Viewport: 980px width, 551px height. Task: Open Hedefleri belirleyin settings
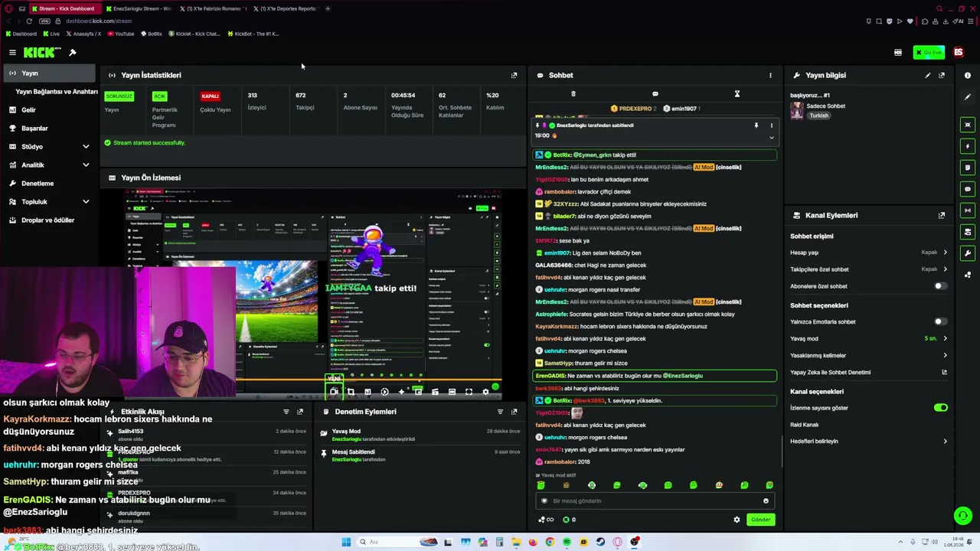tap(868, 442)
